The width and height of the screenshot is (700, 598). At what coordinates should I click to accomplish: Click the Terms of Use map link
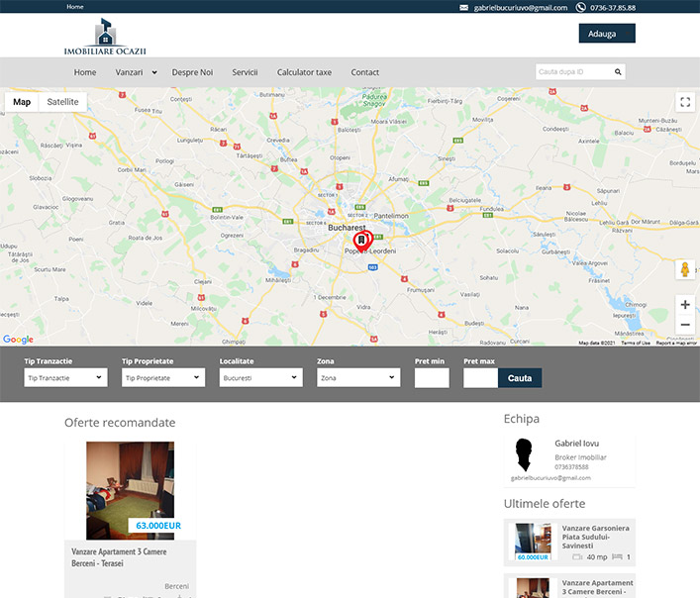636,343
